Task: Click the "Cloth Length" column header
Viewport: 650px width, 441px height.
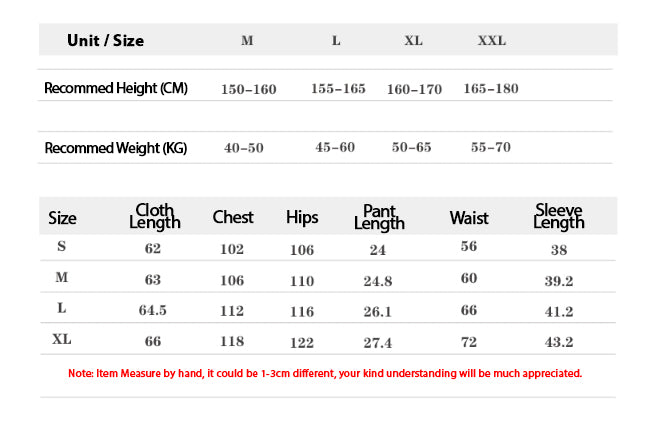Action: (155, 216)
